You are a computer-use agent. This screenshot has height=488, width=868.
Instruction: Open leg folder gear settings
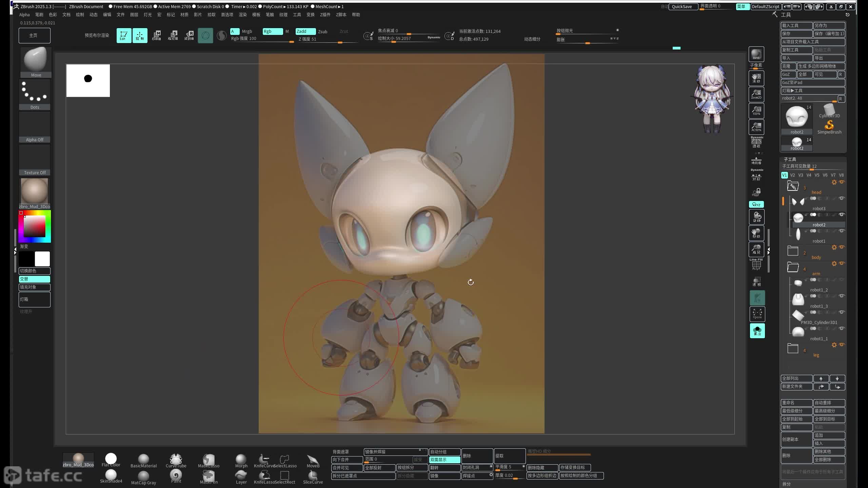834,345
